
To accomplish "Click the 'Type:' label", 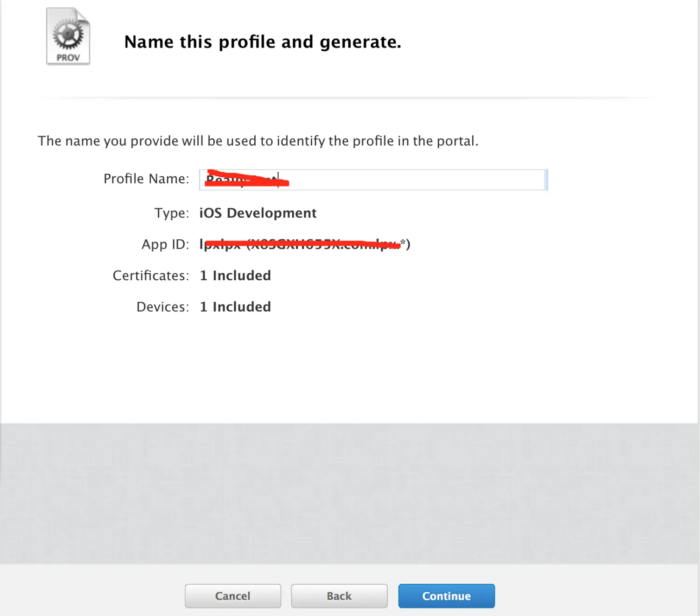I will click(172, 214).
